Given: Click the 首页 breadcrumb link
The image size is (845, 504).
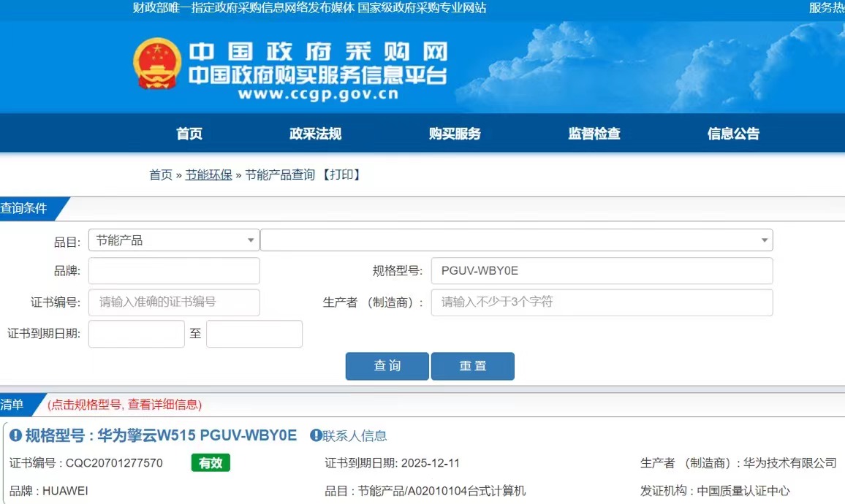Looking at the screenshot, I should point(161,175).
